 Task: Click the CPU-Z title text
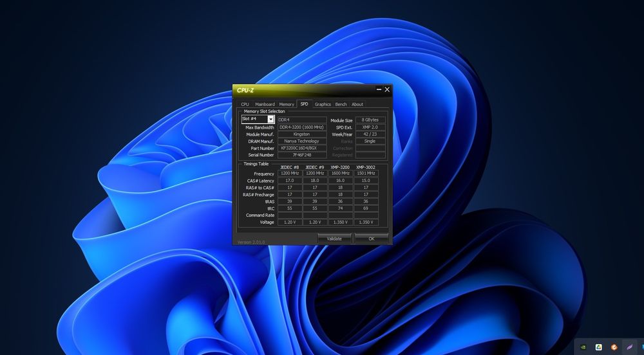[x=245, y=90]
